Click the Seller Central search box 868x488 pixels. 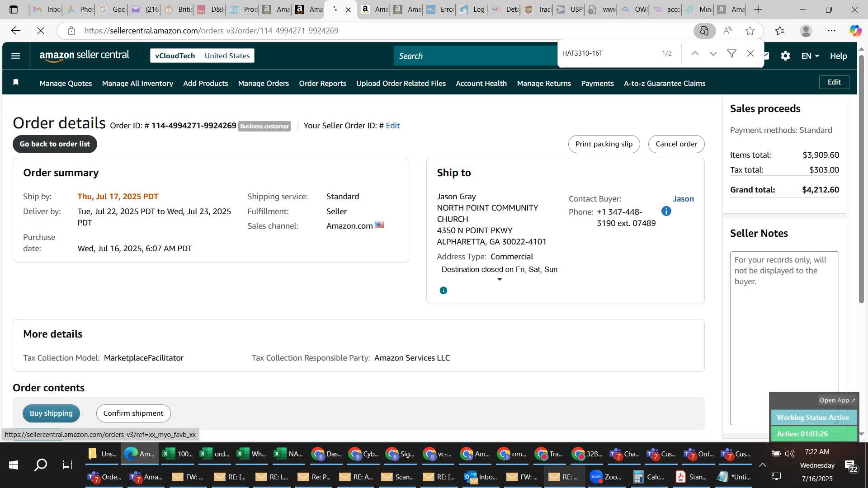pyautogui.click(x=475, y=56)
